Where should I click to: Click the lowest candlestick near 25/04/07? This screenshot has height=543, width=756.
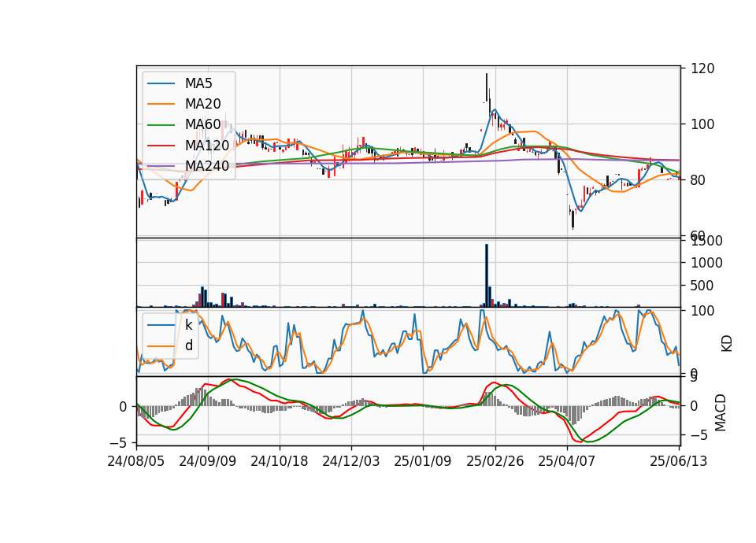pos(573,220)
